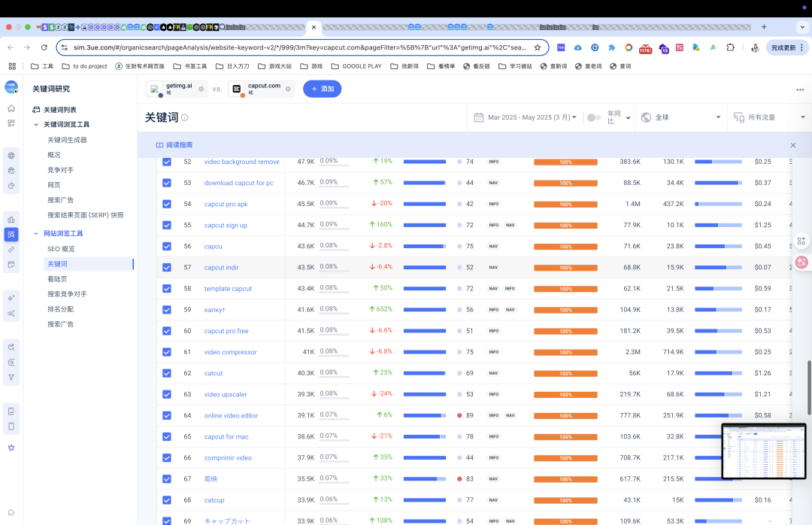Viewport: 812px width, 525px height.
Task: Click the floating grid widget icon on right edge
Action: pyautogui.click(x=801, y=241)
